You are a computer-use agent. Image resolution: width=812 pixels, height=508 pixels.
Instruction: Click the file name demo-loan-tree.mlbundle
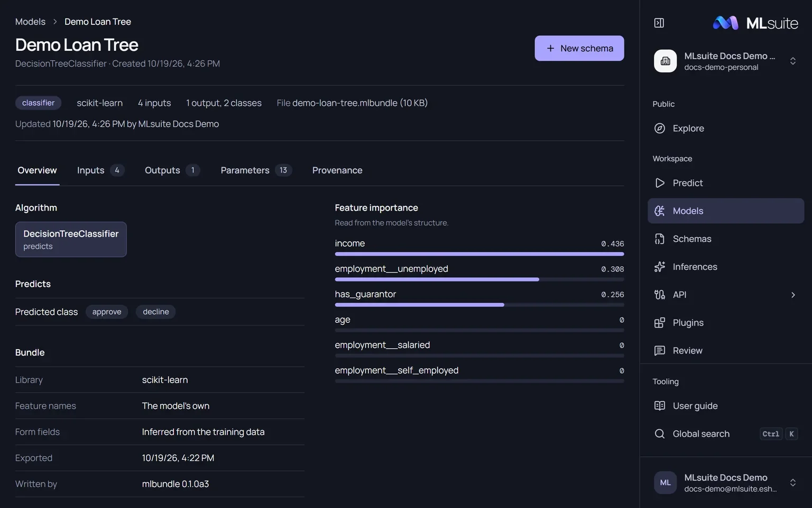pos(345,103)
